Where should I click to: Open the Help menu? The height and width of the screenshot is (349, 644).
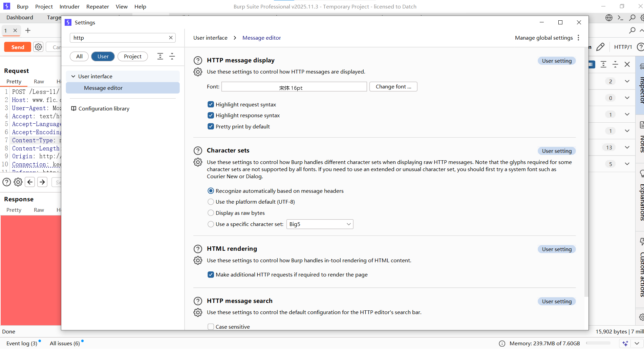[140, 6]
